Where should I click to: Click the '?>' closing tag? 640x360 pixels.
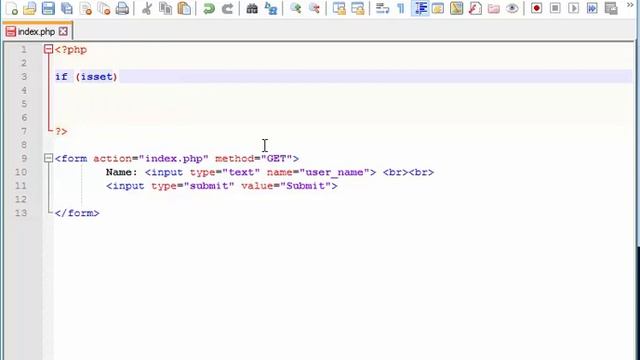coord(61,131)
